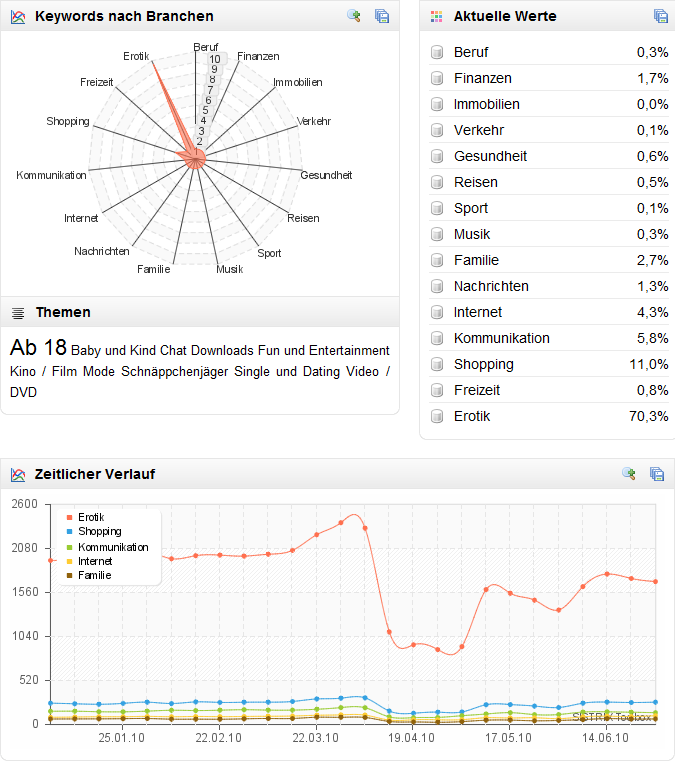Click the copy-windows icon in Aktuelle Werte header

660,15
